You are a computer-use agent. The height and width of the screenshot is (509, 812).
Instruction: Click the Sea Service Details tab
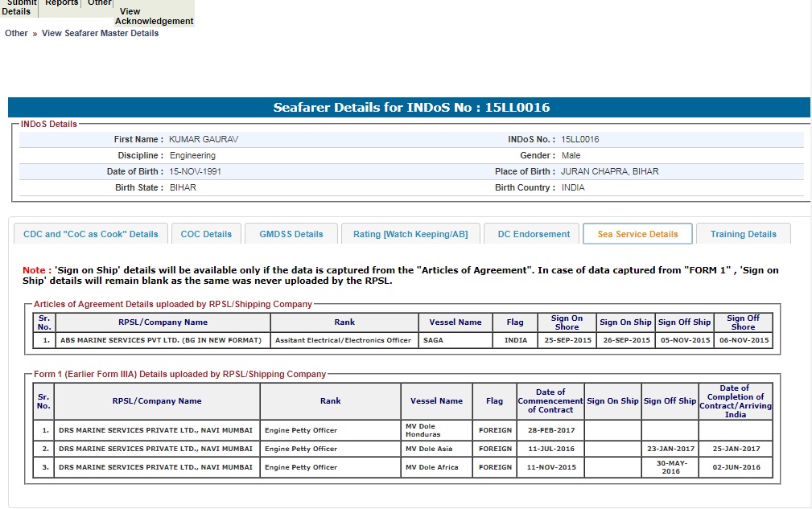pos(637,234)
